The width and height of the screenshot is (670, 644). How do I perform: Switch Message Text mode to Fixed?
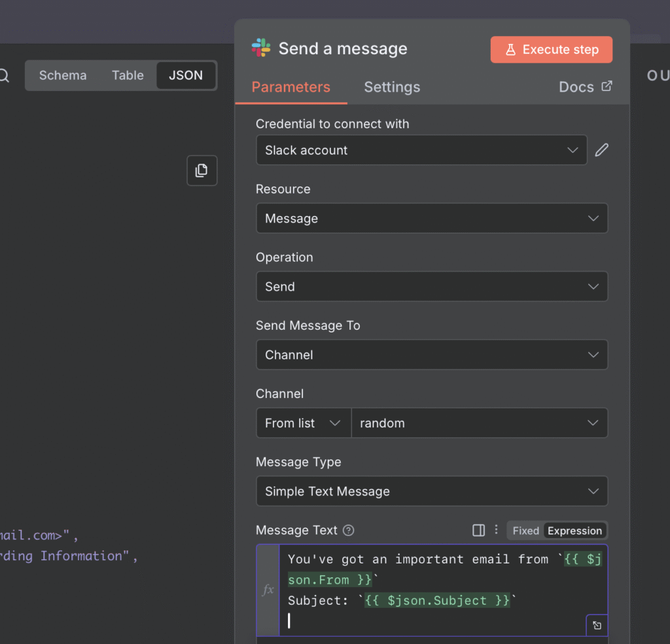(525, 531)
